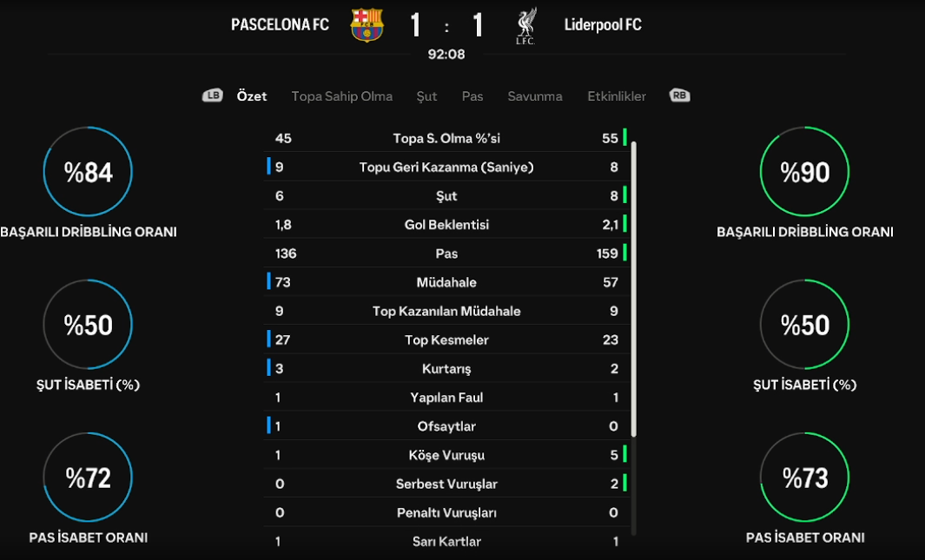Click the 92:08 match time
The width and height of the screenshot is (925, 560).
pyautogui.click(x=446, y=54)
